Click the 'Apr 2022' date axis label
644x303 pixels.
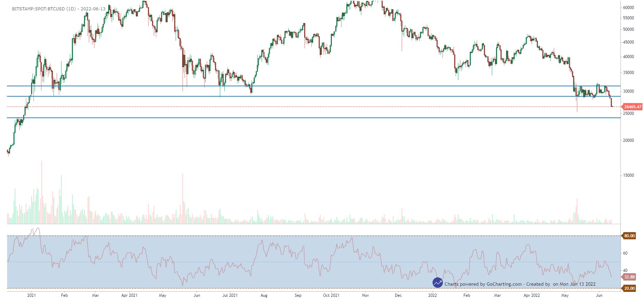point(532,295)
